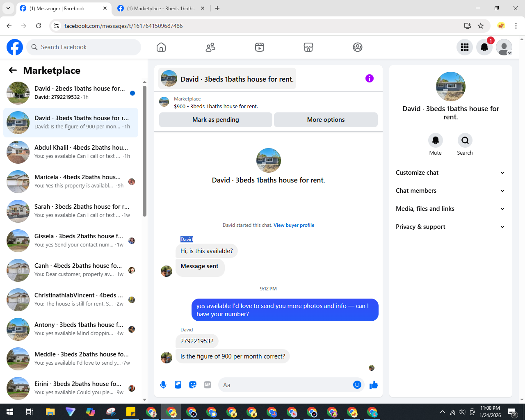Open the Friends icon in top navigation
This screenshot has height=420, width=525.
pyautogui.click(x=210, y=47)
